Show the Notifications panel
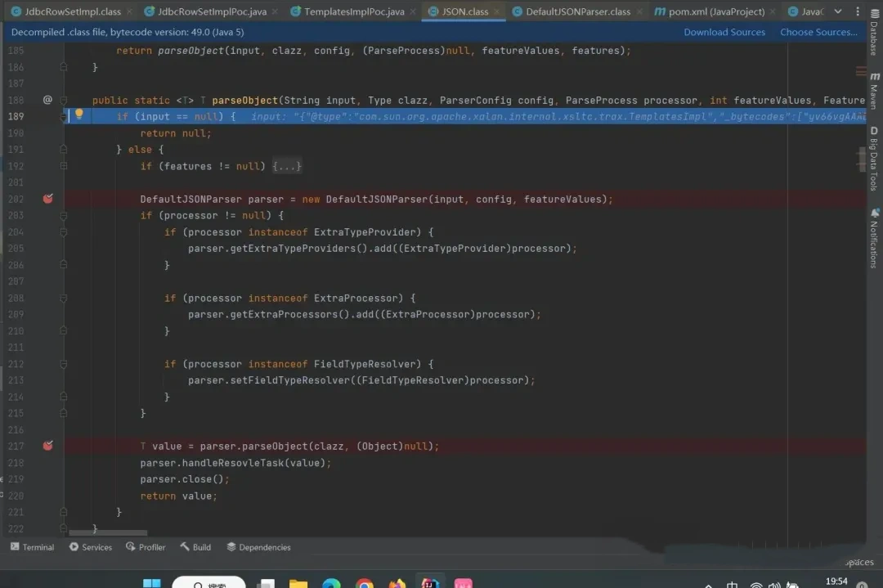This screenshot has height=588, width=883. coord(874,238)
